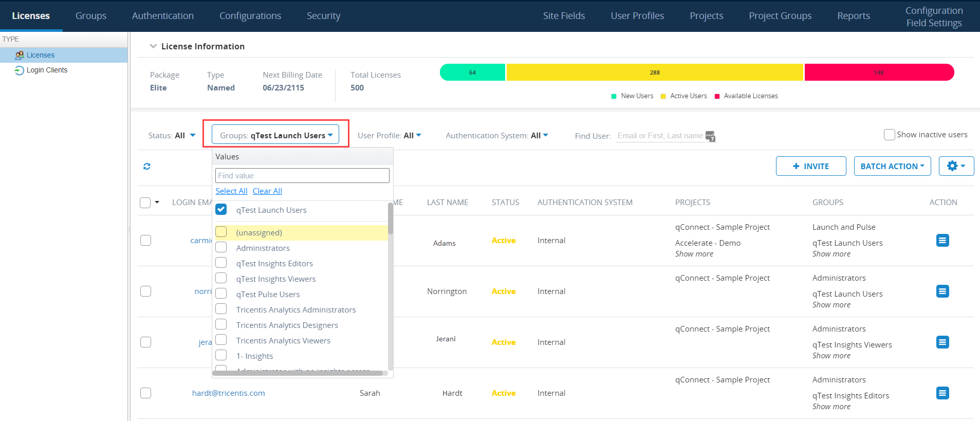Click the Find User lookup icon
The image size is (980, 421).
[x=710, y=136]
